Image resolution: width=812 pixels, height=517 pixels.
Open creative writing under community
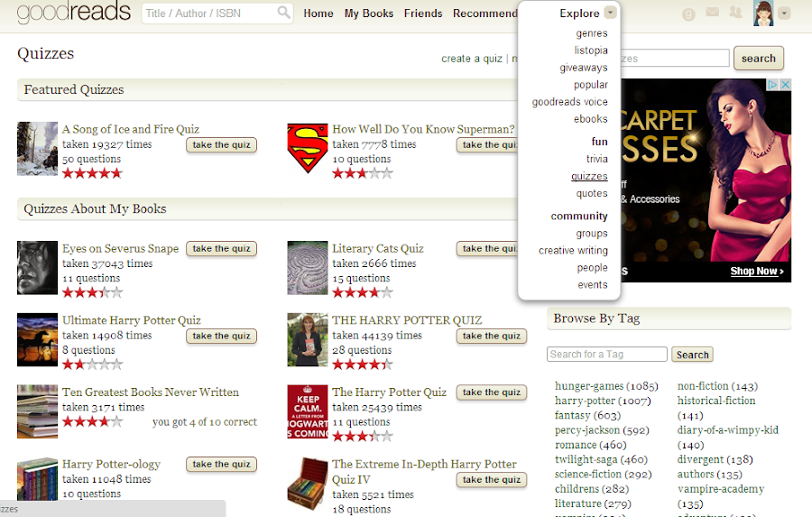[x=573, y=250]
